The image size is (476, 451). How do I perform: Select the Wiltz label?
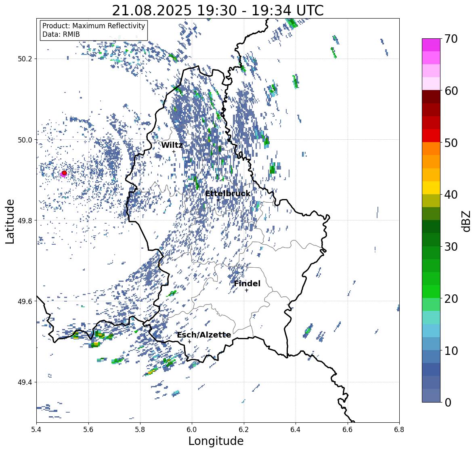tap(172, 145)
